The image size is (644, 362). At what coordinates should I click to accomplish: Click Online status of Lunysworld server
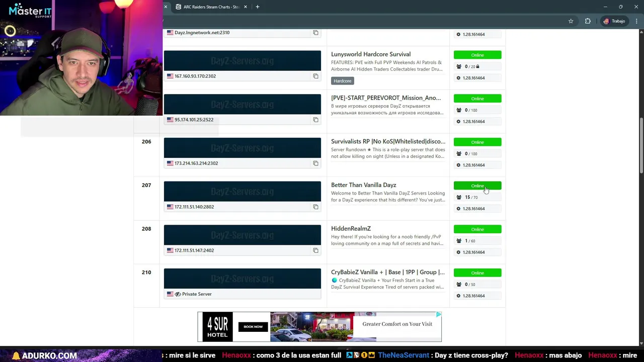477,55
